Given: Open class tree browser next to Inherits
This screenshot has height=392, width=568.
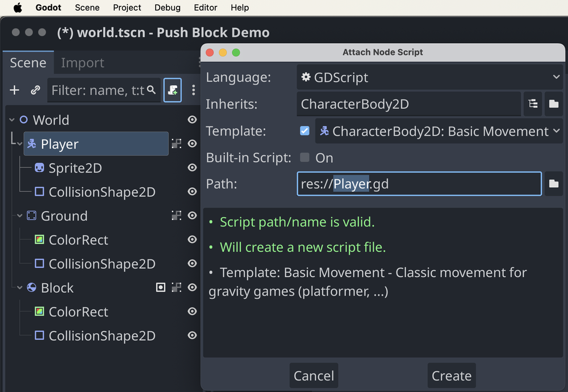Looking at the screenshot, I should coord(533,104).
